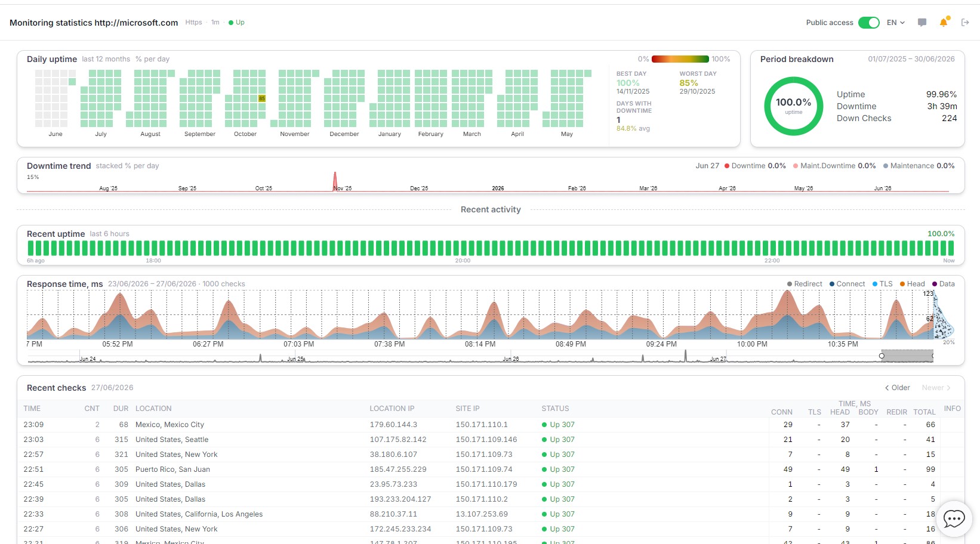
Task: Click location IP 172.245.233.234
Action: 400,529
